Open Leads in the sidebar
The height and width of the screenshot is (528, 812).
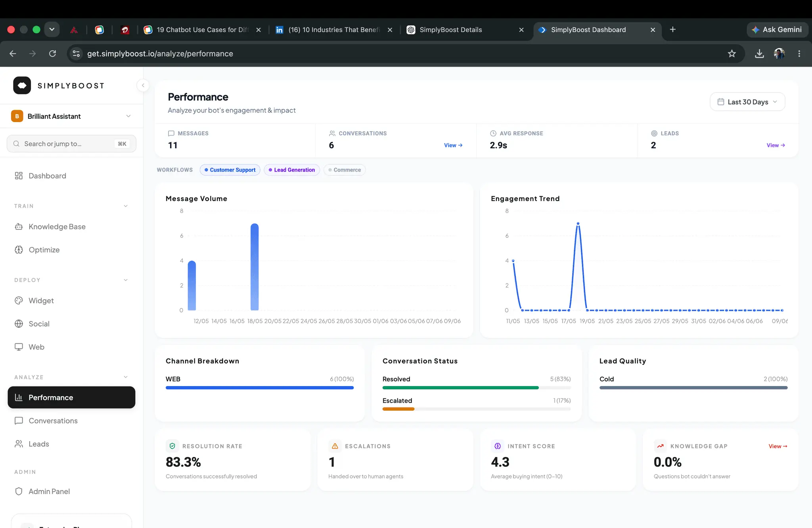(x=71, y=444)
